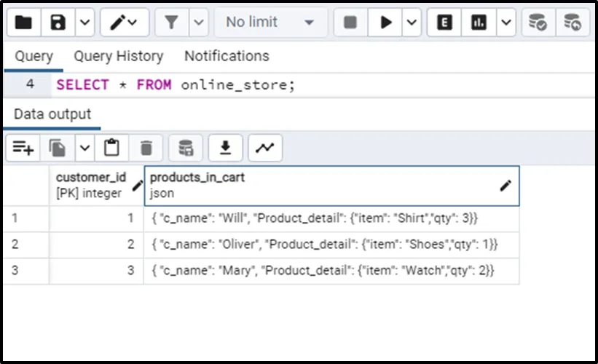Open the Graph Visualiser
Screen dimensions: 598x364
tap(265, 148)
